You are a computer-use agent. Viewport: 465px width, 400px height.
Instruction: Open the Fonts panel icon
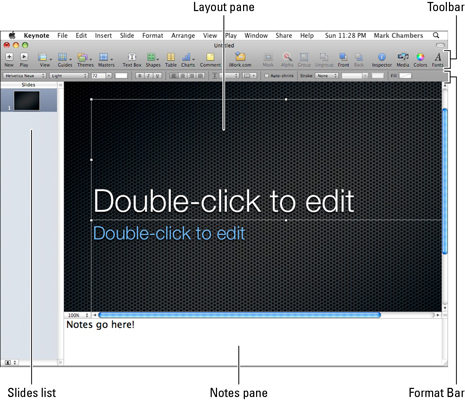[438, 57]
